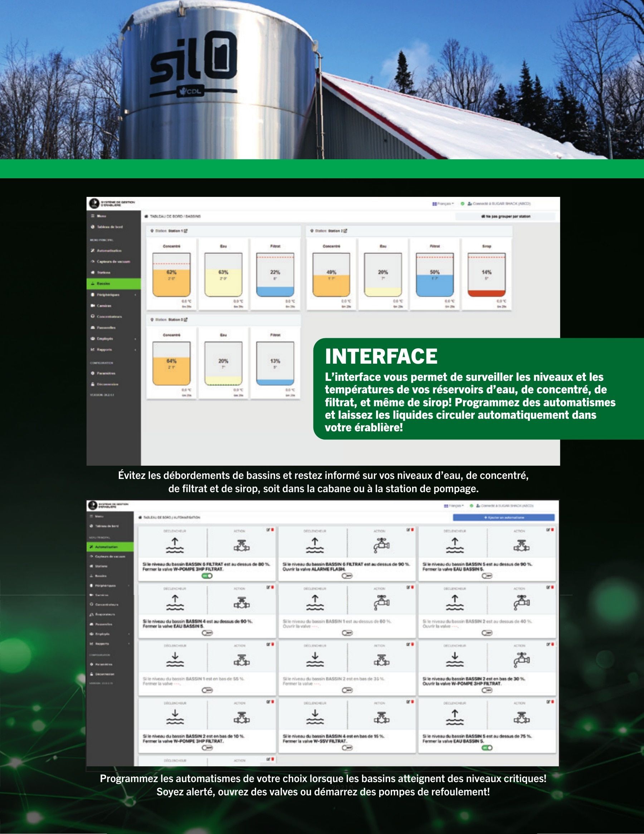Click faucet action icon on ALARME FLASH card
Image resolution: width=644 pixels, height=834 pixels.
coord(381,545)
